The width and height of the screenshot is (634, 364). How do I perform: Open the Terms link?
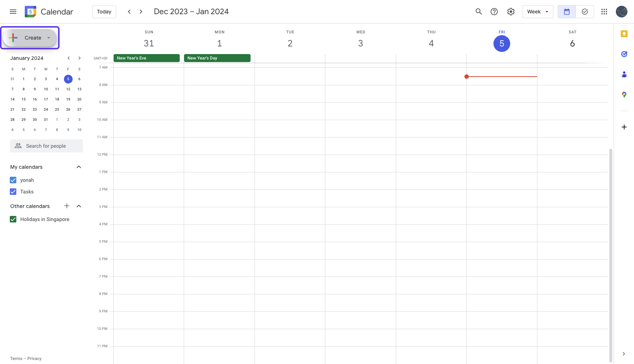coord(16,359)
